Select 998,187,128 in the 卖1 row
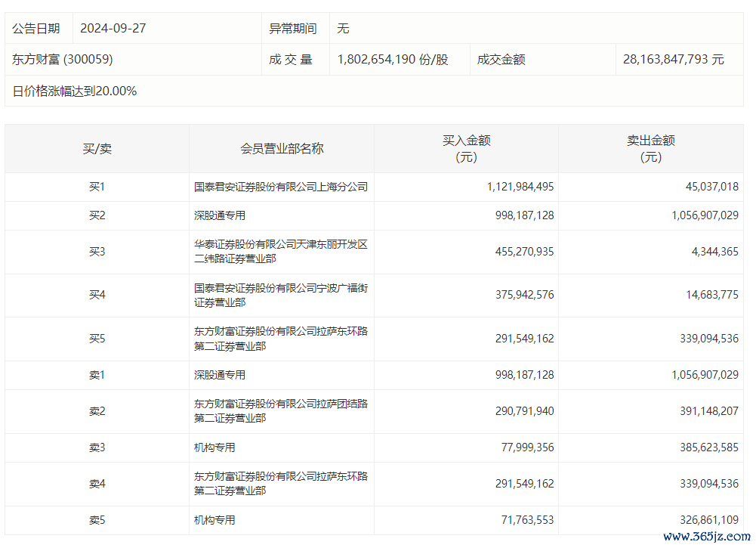The width and height of the screenshot is (756, 548). [x=525, y=375]
